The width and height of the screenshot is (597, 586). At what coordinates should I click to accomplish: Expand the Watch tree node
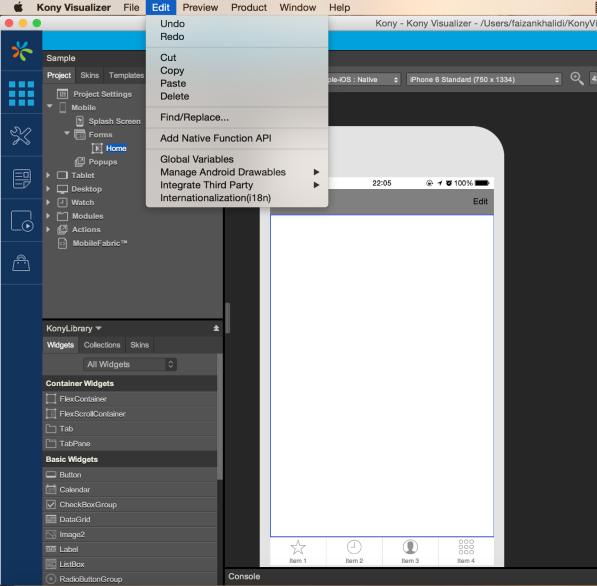48,202
